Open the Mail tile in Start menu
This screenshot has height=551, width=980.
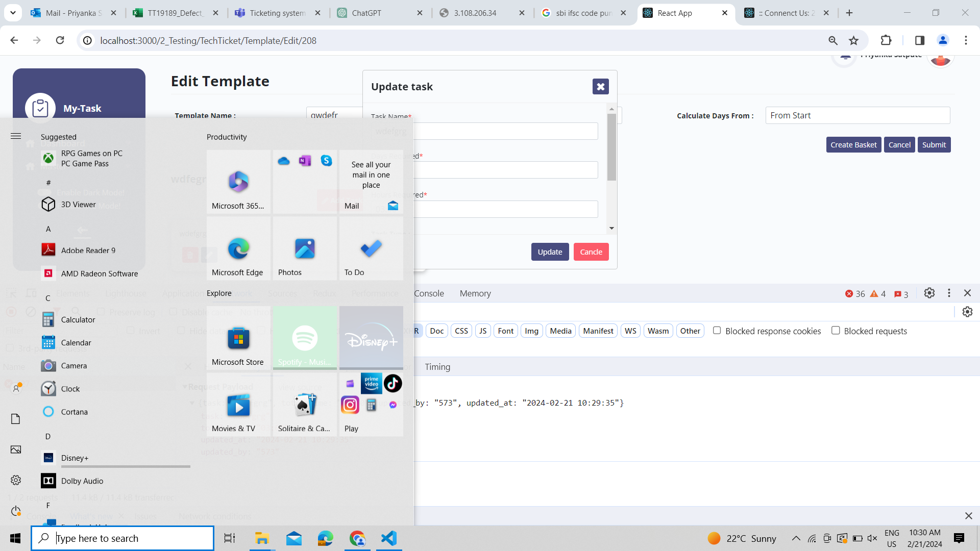[371, 182]
